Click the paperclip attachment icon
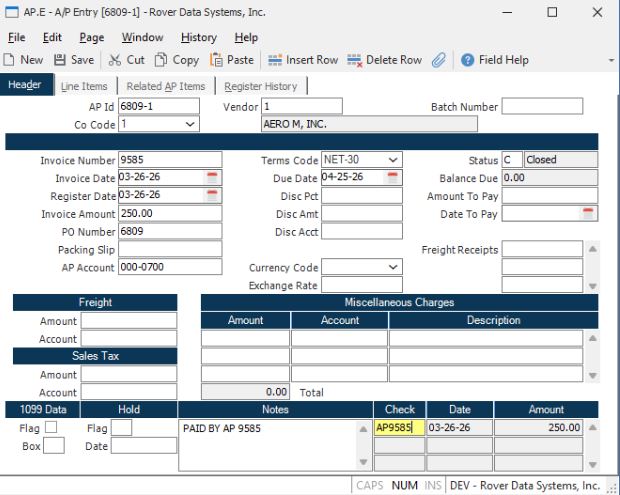620x495 pixels. click(x=438, y=60)
